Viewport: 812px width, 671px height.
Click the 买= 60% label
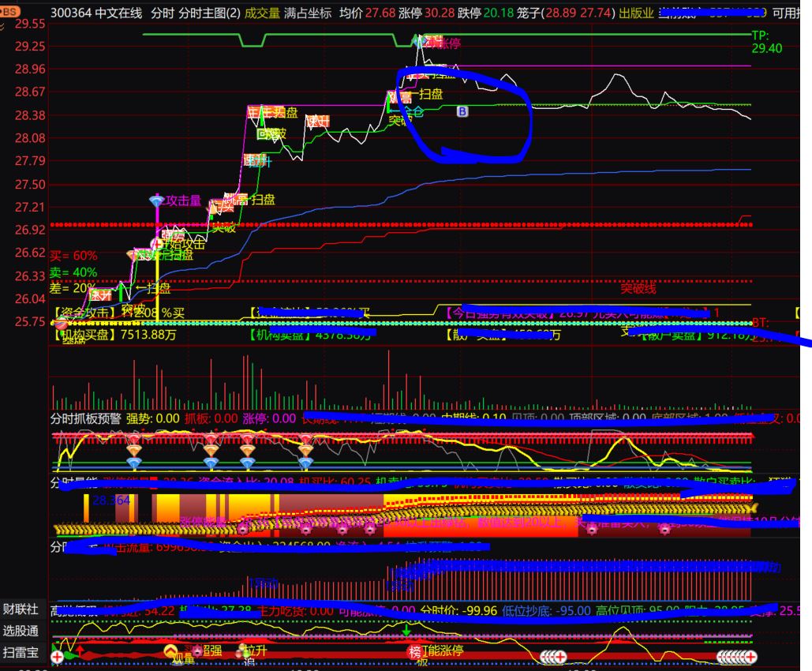[73, 256]
